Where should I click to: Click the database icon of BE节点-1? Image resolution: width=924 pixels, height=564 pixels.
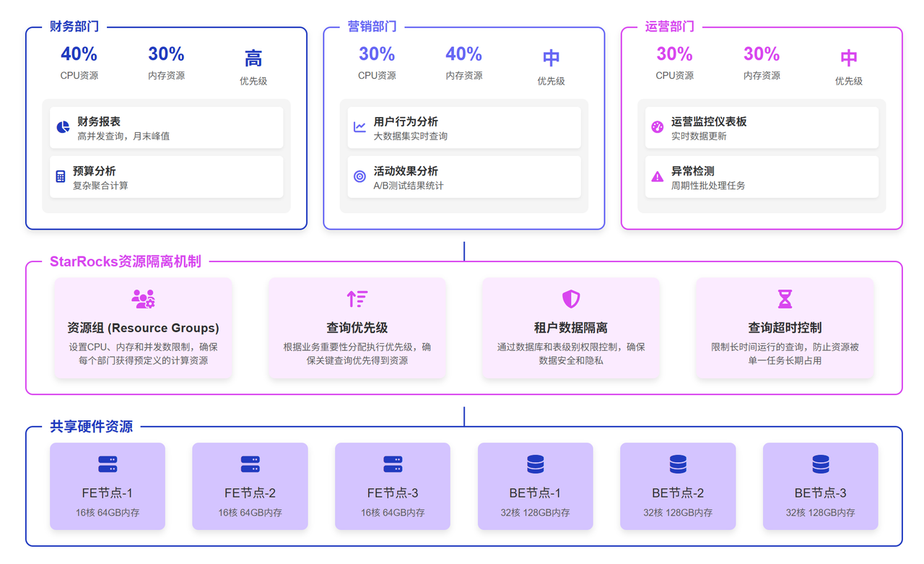(x=536, y=464)
